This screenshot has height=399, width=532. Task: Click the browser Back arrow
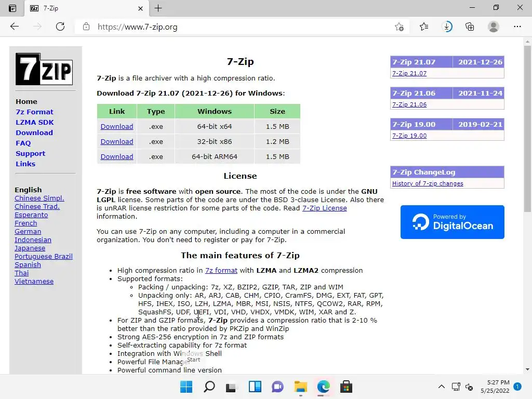coord(15,26)
